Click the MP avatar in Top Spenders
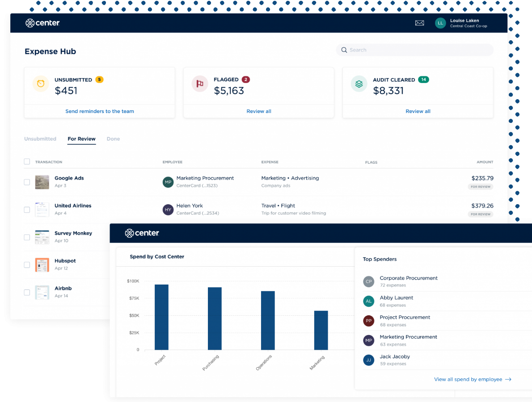 pos(368,340)
